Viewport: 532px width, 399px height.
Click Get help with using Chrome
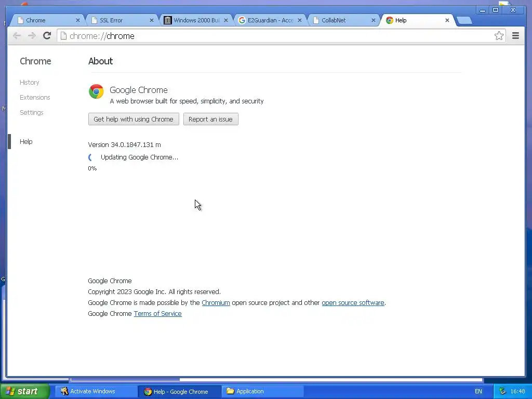[134, 119]
